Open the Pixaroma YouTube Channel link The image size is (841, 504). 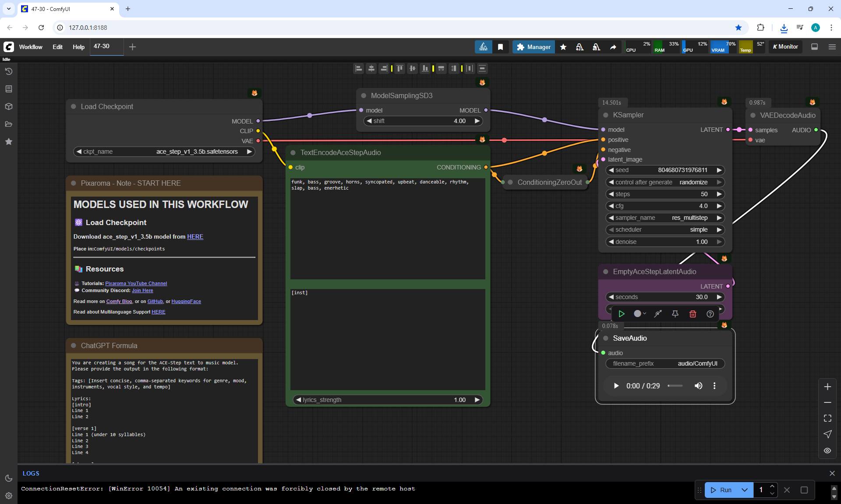[136, 283]
